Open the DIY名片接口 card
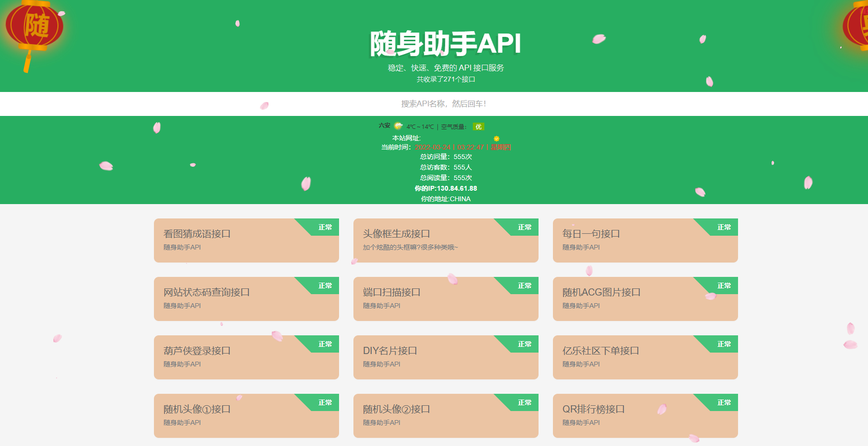Viewport: 868px width, 446px height. coord(446,357)
